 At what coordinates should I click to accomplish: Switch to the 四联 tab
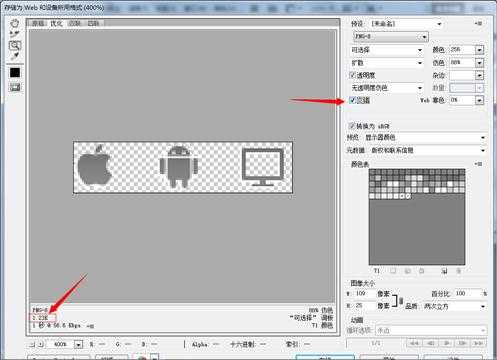click(x=93, y=23)
